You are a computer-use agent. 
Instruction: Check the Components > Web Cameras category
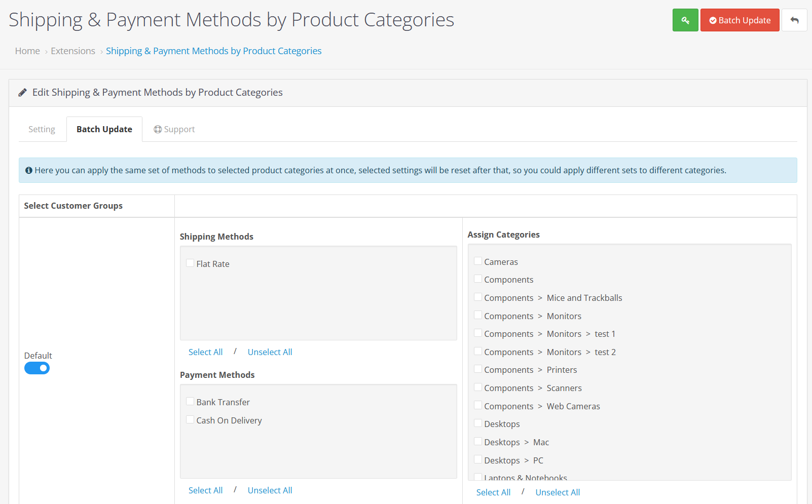click(478, 406)
